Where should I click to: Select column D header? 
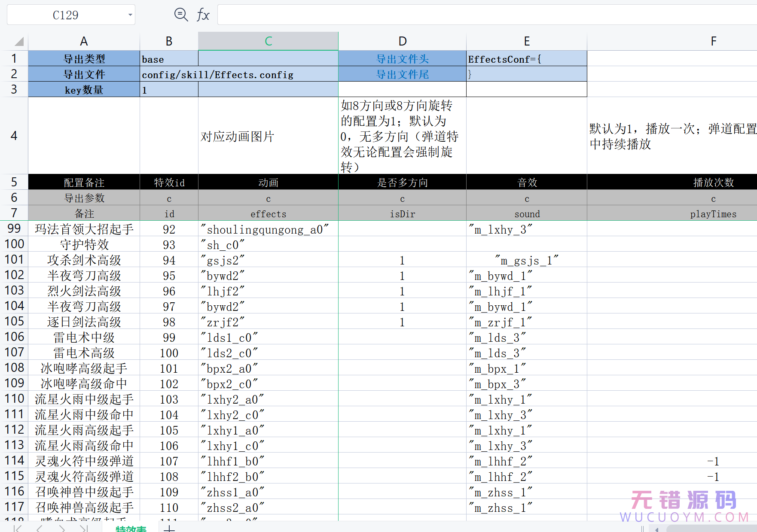tap(402, 41)
